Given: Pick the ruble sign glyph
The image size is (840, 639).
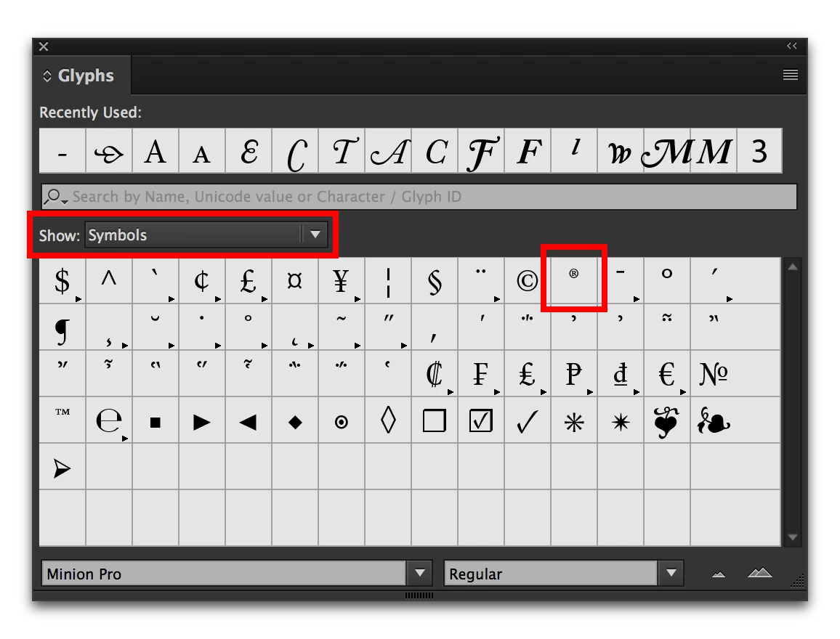Looking at the screenshot, I should tap(574, 373).
